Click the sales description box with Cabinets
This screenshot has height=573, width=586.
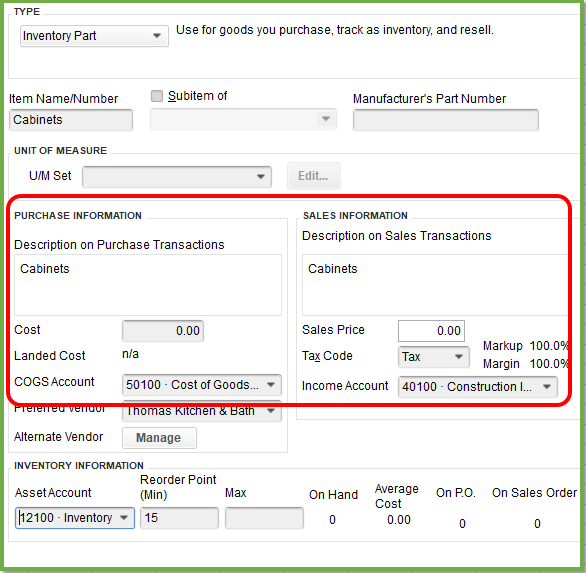(435, 285)
